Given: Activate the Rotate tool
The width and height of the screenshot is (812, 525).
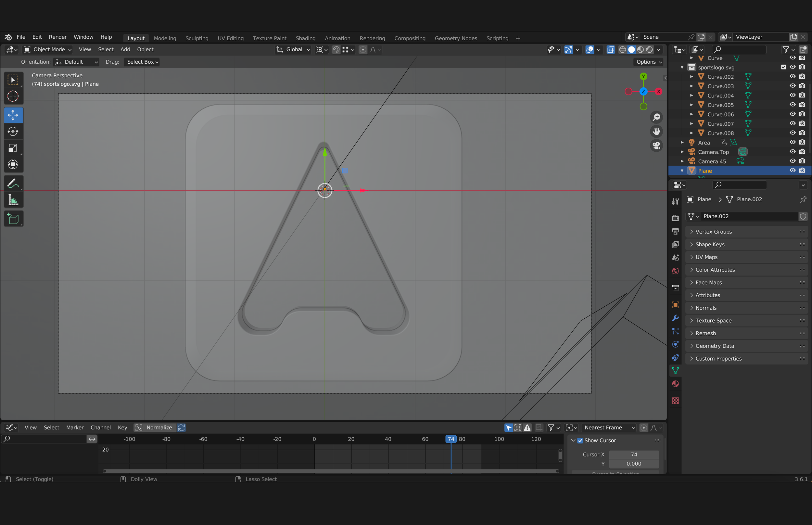Looking at the screenshot, I should coord(13,131).
